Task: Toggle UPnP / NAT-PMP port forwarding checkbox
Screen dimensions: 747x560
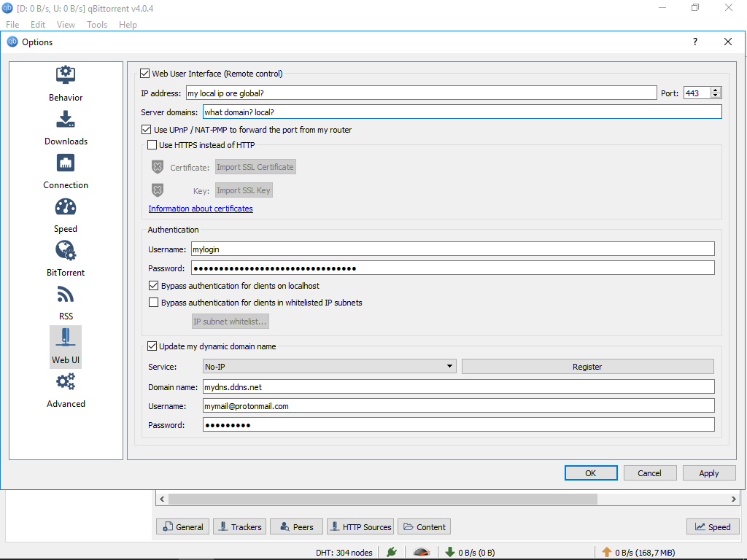Action: [146, 130]
